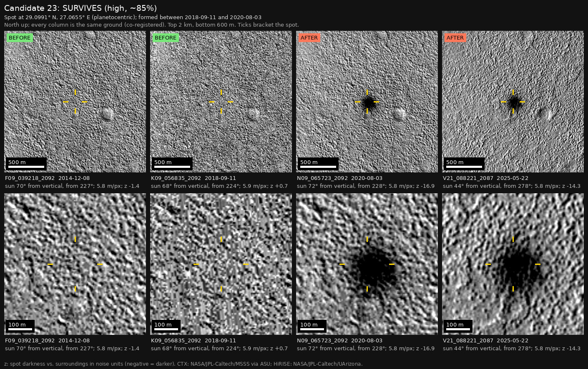The height and width of the screenshot is (369, 588).
Task: Select caption 'V21_088221_2087 2025-05-22' under the 100 m close-up
Action: pos(485,341)
